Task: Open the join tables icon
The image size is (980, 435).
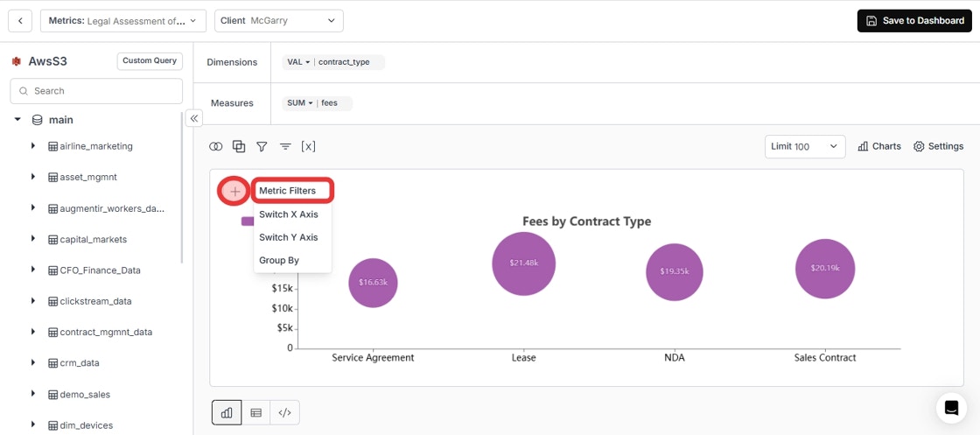Action: coord(215,146)
